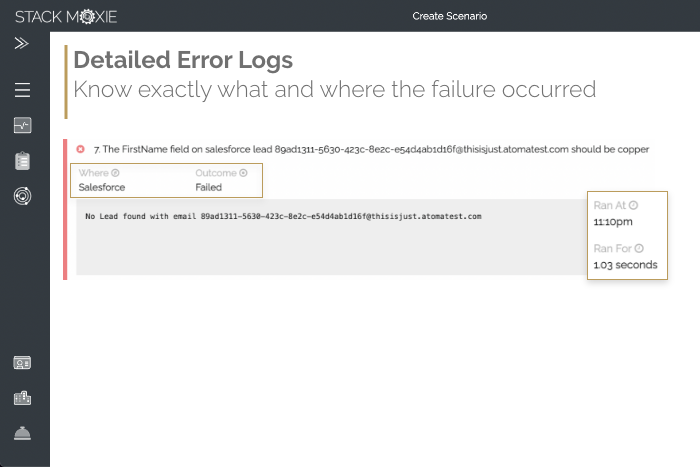Click the Failed outcome value
Screen dimensions: 700x467
[x=208, y=187]
